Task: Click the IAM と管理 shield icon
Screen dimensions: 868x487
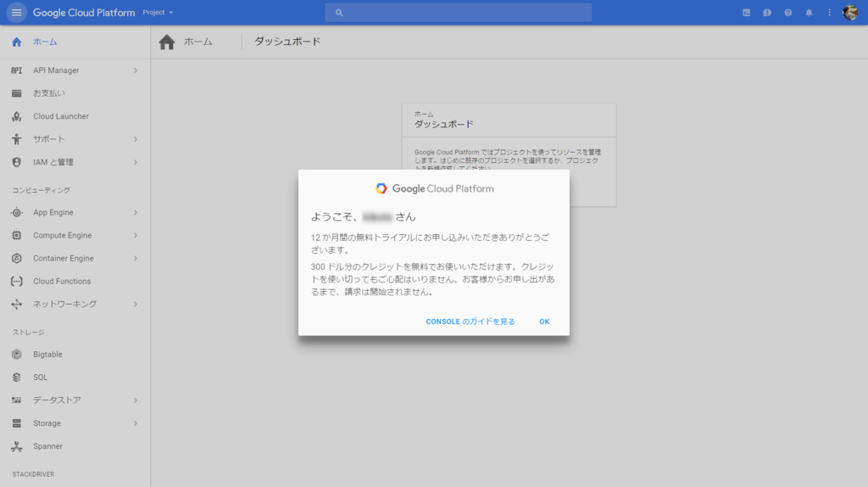Action: 17,162
